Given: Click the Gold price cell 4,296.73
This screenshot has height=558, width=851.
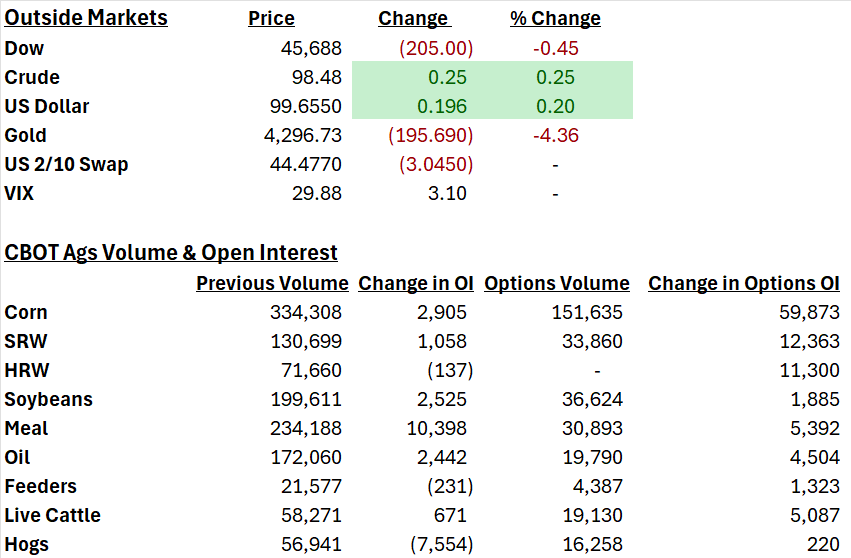Looking at the screenshot, I should click(x=303, y=135).
